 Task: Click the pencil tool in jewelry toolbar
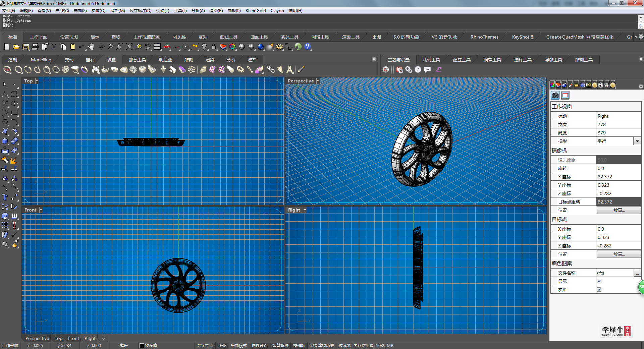point(301,70)
